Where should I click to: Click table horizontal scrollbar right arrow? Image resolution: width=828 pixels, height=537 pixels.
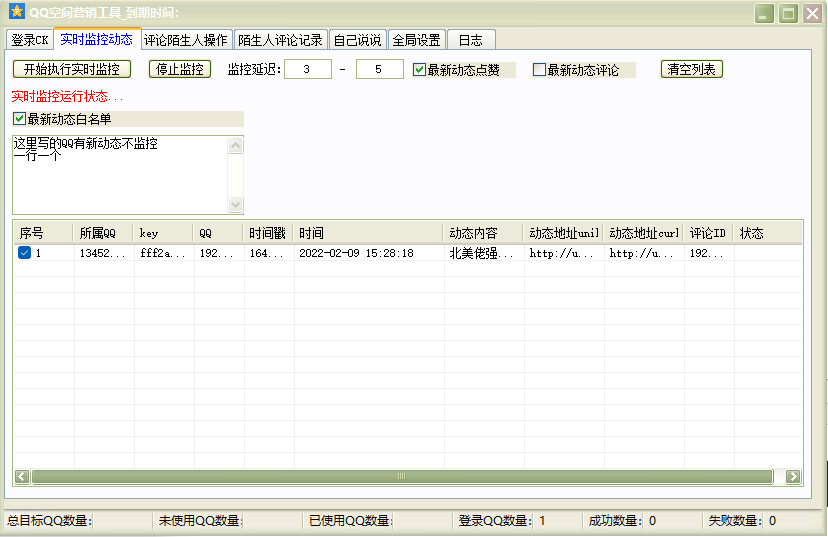pos(793,477)
